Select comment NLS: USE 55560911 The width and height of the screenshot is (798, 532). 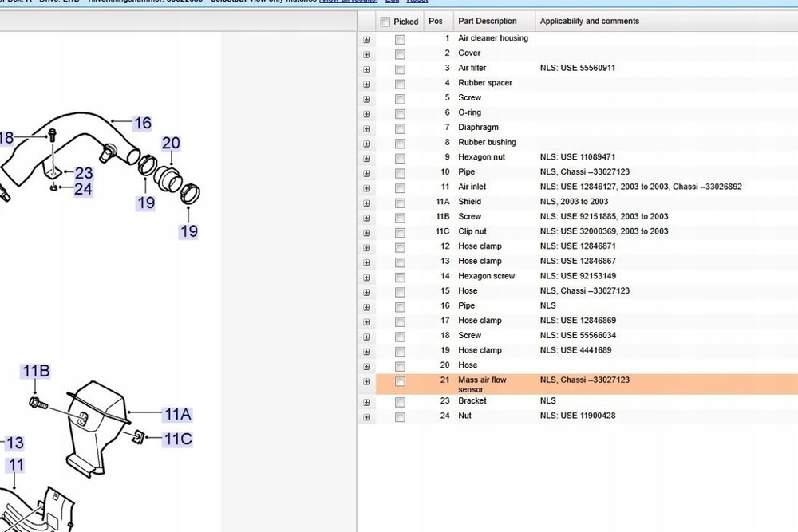[x=578, y=68]
